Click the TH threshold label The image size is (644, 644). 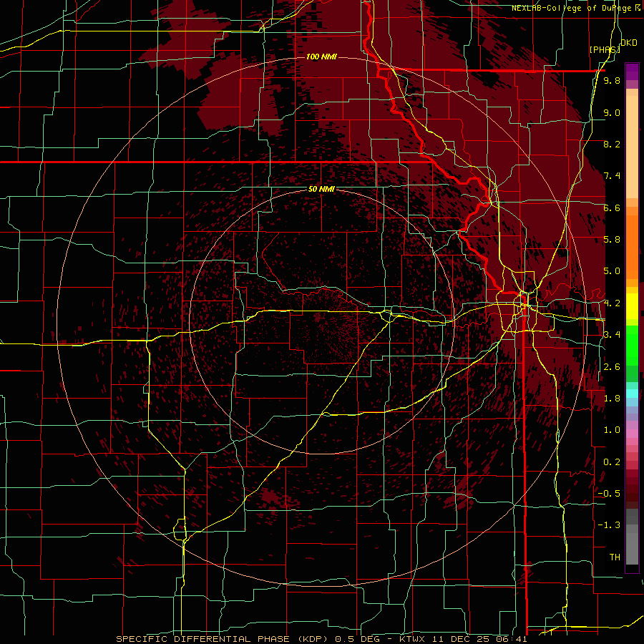615,557
